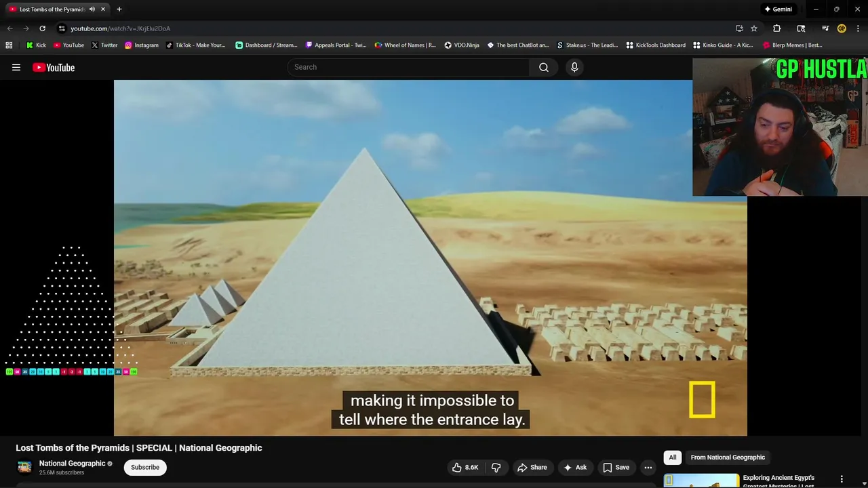The width and height of the screenshot is (868, 488).
Task: Click the address bar URL
Action: coord(121,28)
